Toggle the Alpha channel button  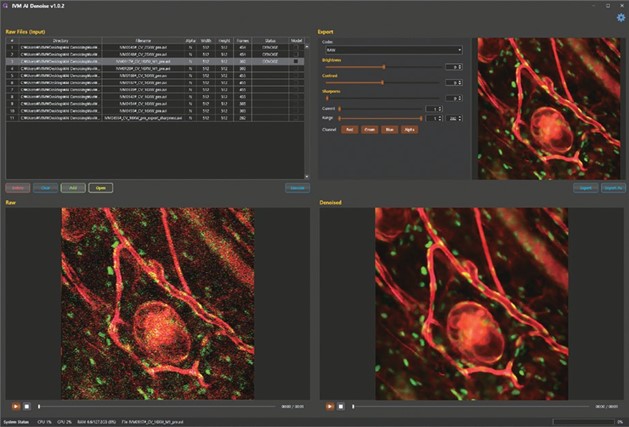point(410,129)
